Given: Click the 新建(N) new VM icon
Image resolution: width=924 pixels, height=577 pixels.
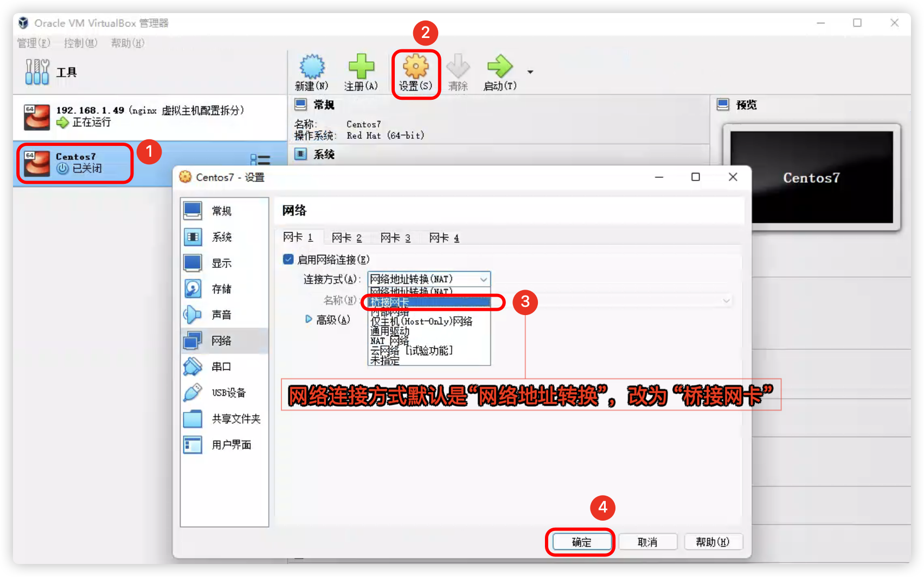Looking at the screenshot, I should coord(312,67).
